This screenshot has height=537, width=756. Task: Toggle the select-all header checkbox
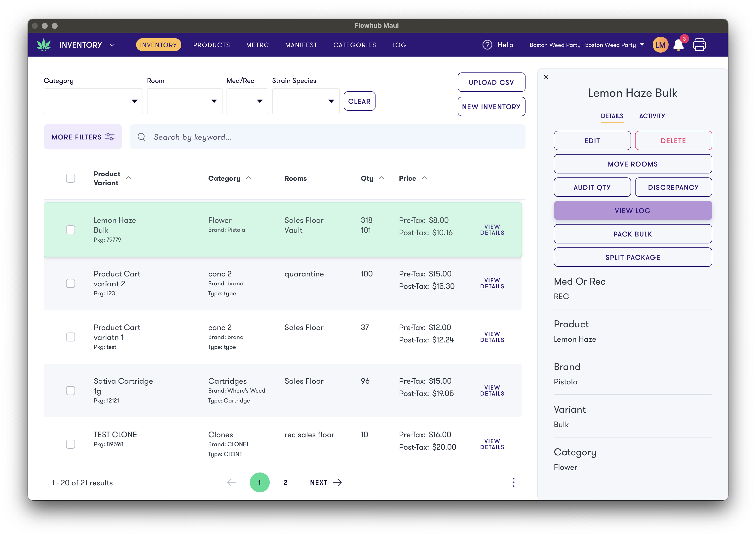click(71, 178)
